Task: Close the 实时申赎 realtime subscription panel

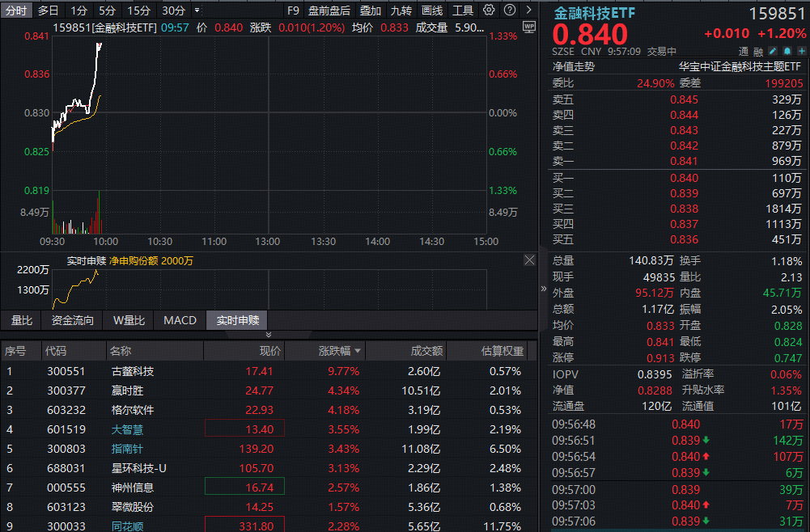Action: 530,260
